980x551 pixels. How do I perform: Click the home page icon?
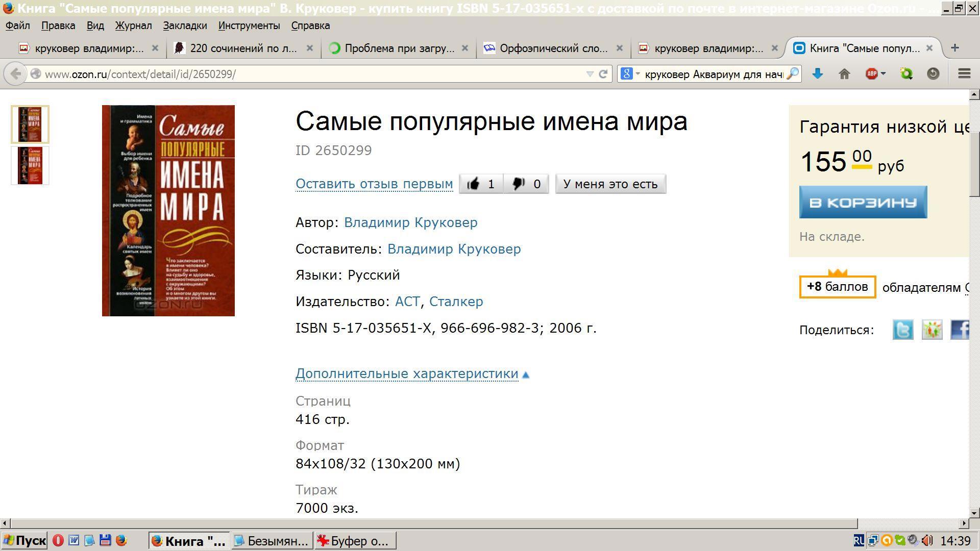[x=844, y=74]
